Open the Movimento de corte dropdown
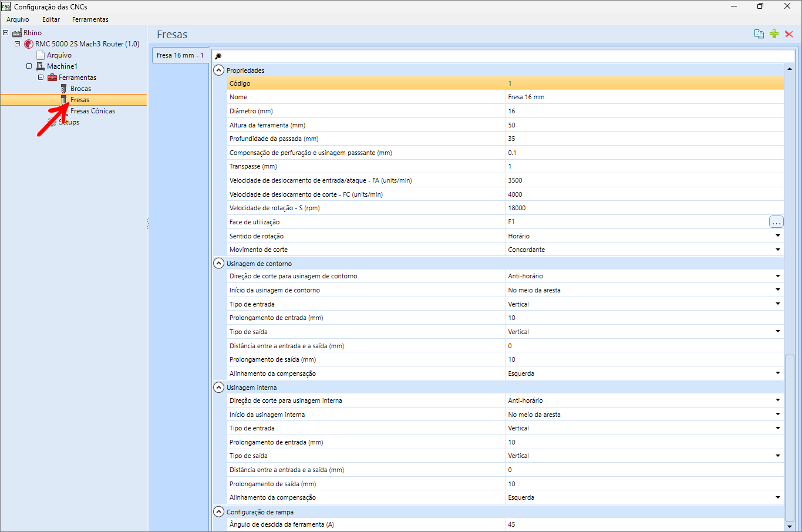This screenshot has height=532, width=802. pyautogui.click(x=777, y=250)
